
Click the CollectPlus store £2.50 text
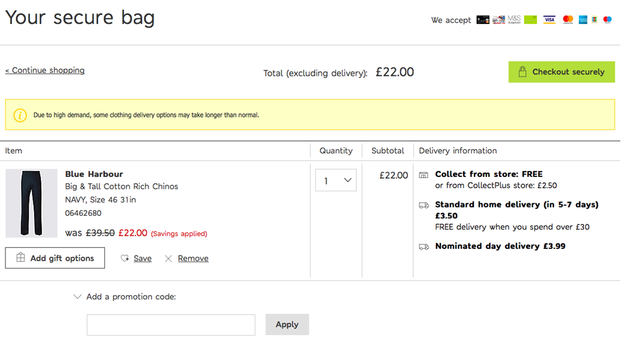pos(496,185)
